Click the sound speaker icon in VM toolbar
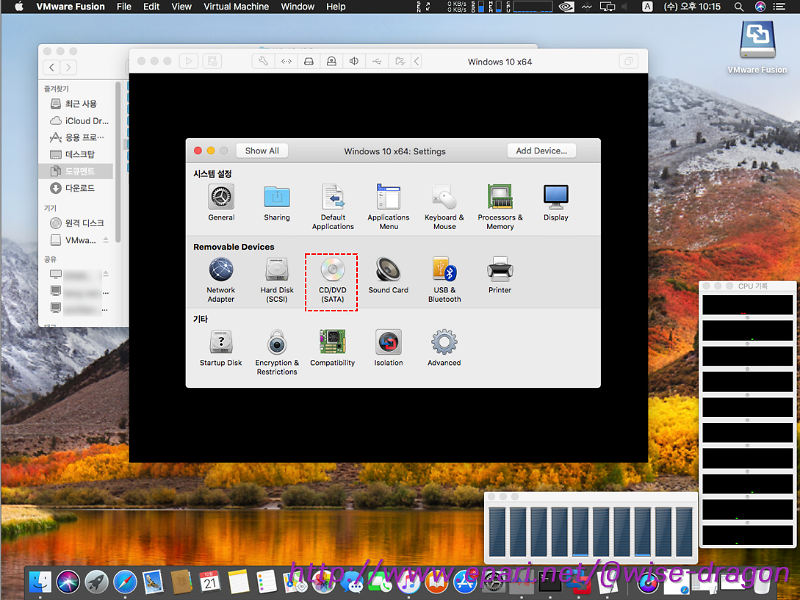 pyautogui.click(x=354, y=61)
